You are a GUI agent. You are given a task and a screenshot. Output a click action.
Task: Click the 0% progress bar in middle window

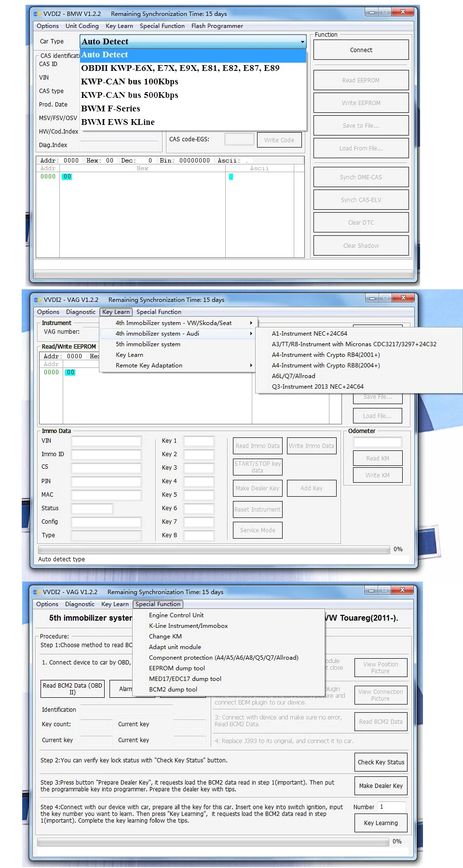coord(214,550)
